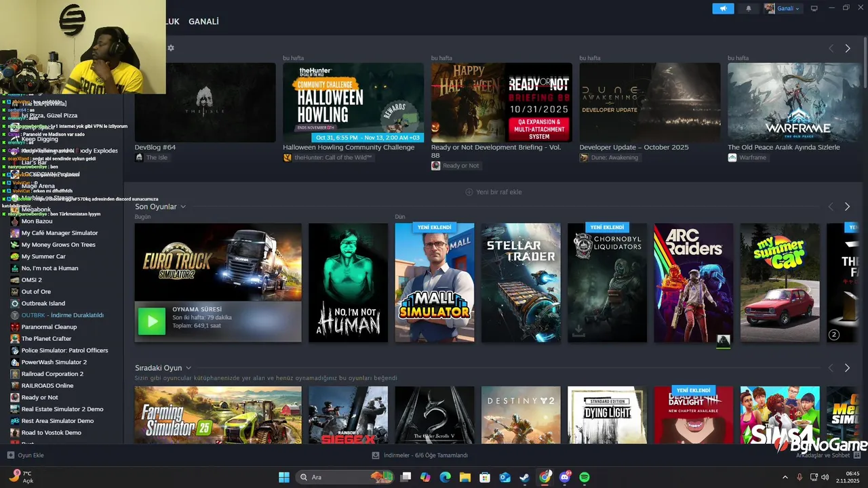Open The Old Peace Warframe news thumbnail
This screenshot has width=868, height=488.
point(793,102)
